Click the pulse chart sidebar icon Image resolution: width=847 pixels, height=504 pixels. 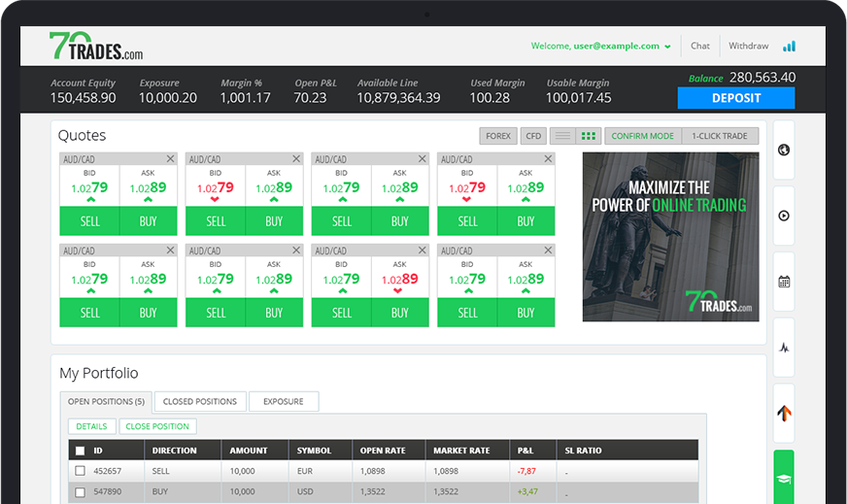click(784, 348)
